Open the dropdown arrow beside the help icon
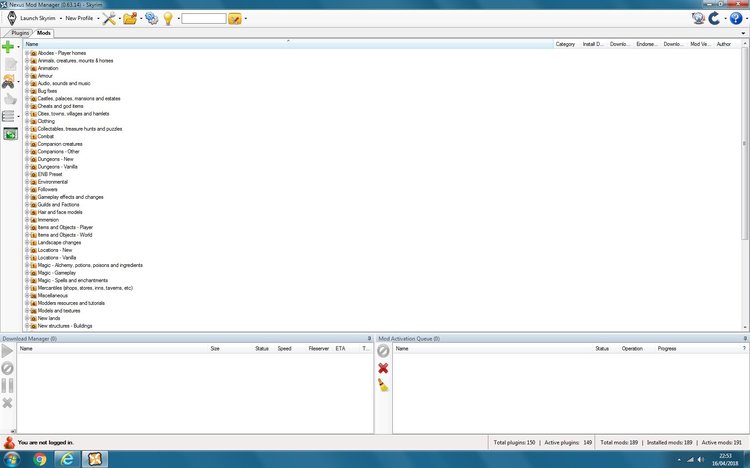Screen dimensions: 750x468 point(745,19)
